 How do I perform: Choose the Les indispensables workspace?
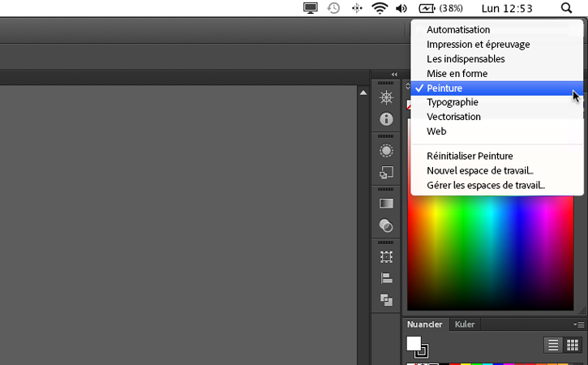point(497,59)
